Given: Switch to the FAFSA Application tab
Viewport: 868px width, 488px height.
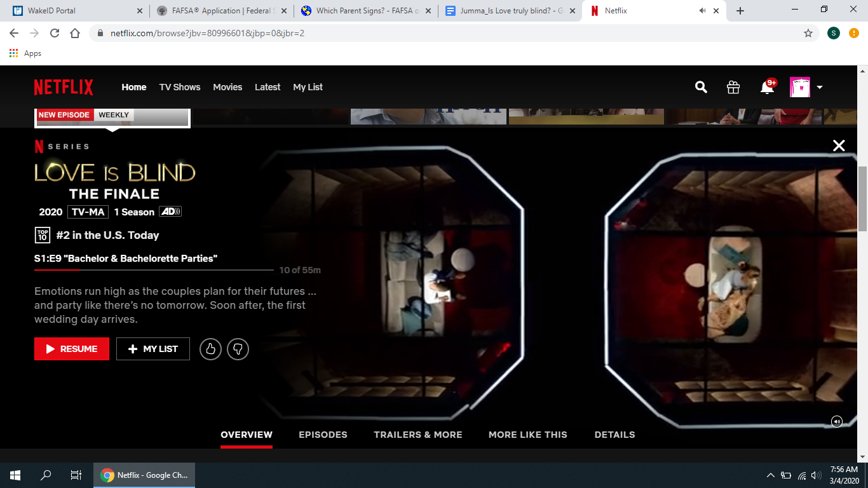Looking at the screenshot, I should pyautogui.click(x=222, y=11).
